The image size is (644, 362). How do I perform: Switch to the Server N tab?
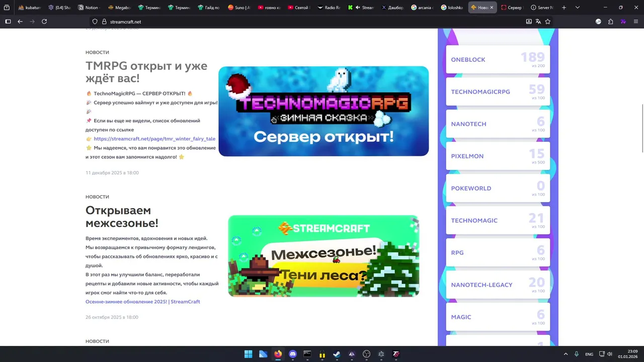tap(542, 8)
